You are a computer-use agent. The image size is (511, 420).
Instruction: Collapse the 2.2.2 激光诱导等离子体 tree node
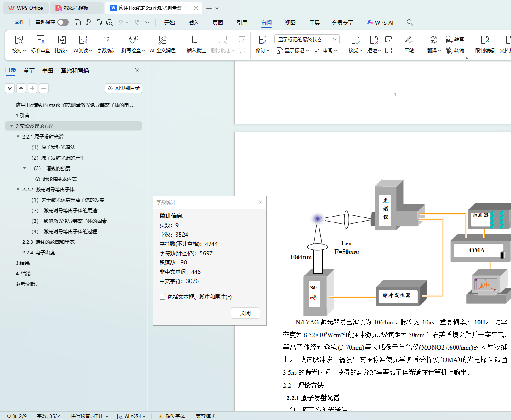[x=18, y=189]
